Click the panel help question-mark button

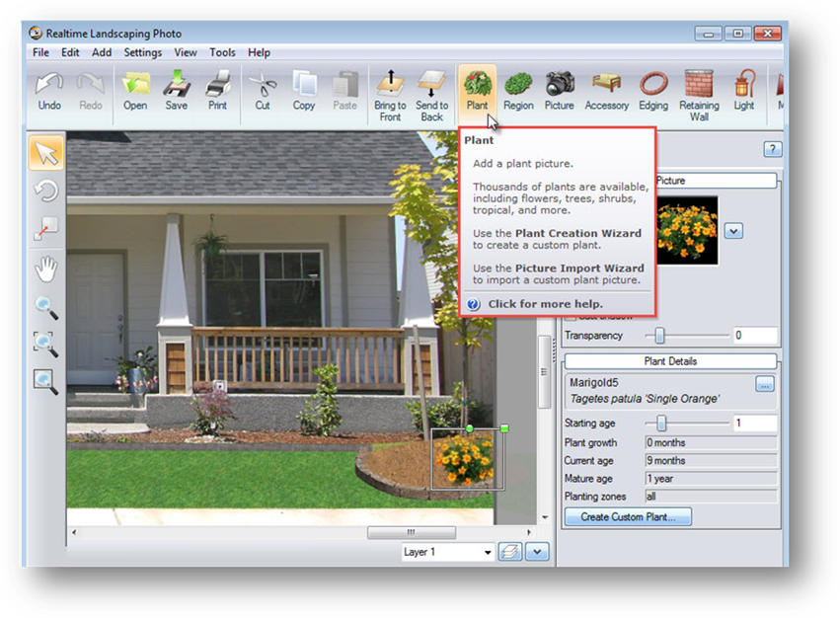[x=773, y=149]
